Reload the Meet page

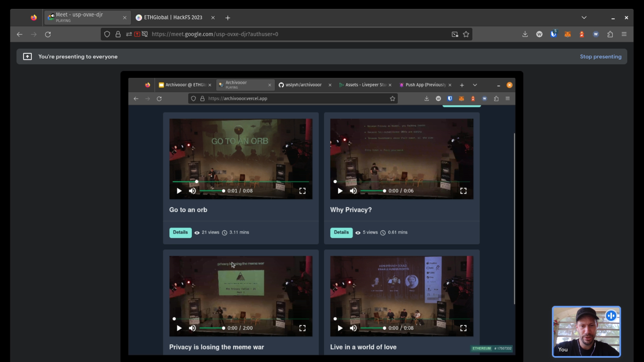coord(48,34)
